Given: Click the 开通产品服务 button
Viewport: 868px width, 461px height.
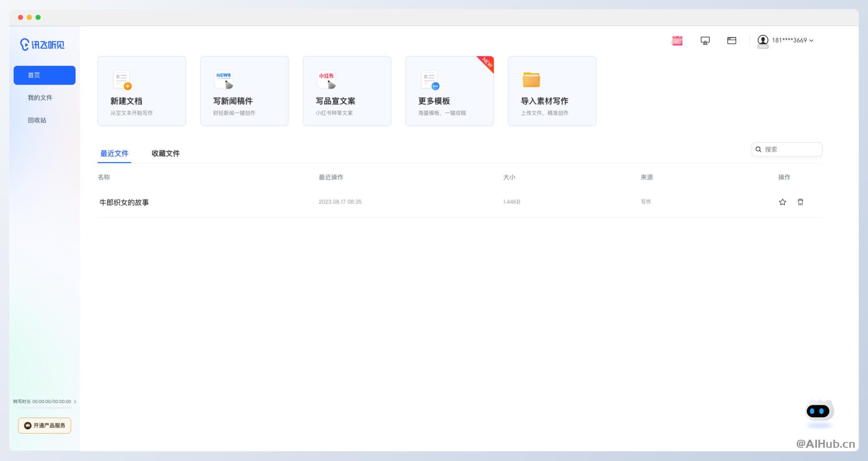Looking at the screenshot, I should (45, 426).
